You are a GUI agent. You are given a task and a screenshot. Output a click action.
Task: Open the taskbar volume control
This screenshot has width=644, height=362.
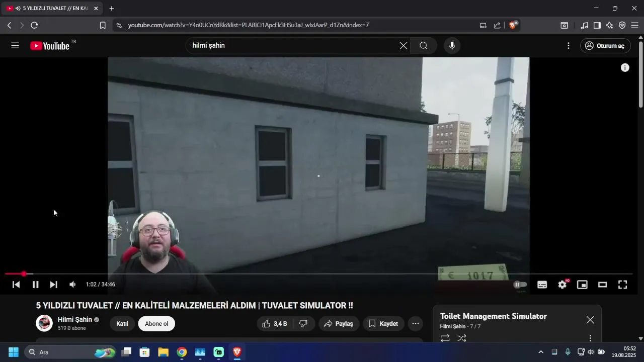click(x=591, y=352)
